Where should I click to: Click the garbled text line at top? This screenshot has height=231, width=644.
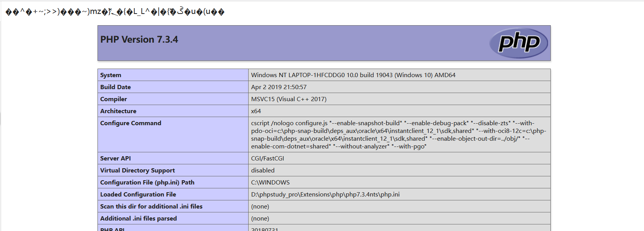click(x=115, y=11)
